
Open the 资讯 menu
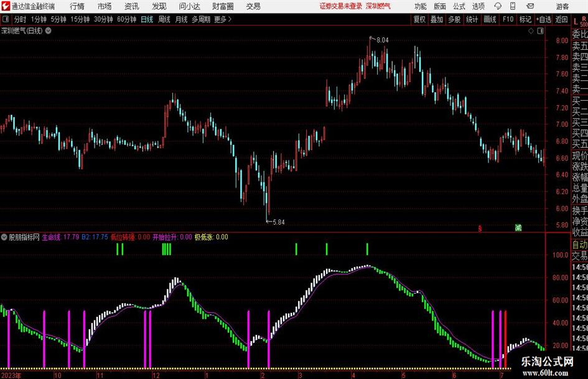[x=132, y=6]
